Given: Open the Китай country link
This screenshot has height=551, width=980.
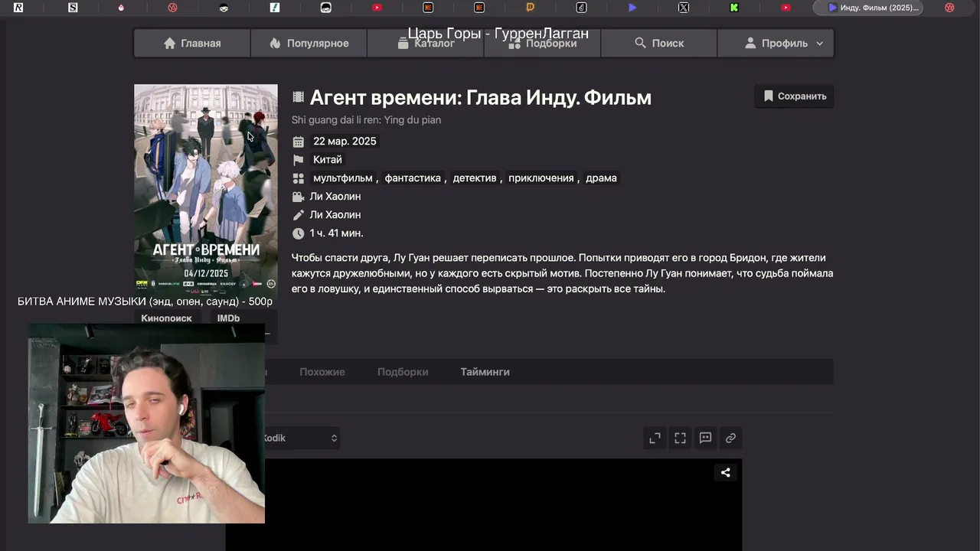Looking at the screenshot, I should (x=328, y=160).
